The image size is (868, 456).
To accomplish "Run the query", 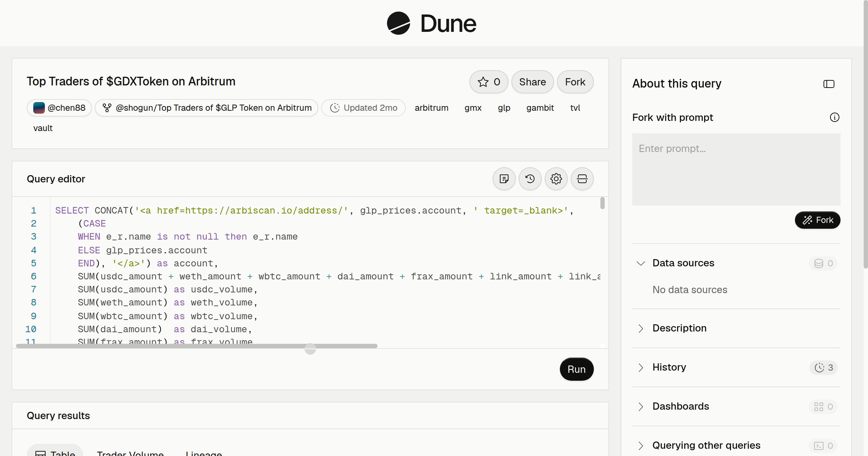I will point(576,369).
